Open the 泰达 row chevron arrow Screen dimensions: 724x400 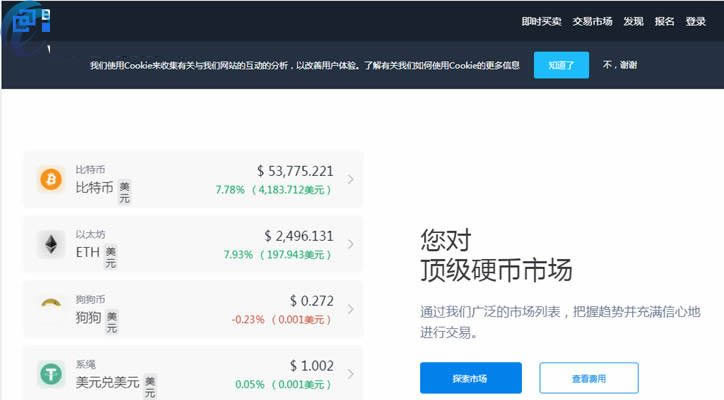tap(350, 374)
